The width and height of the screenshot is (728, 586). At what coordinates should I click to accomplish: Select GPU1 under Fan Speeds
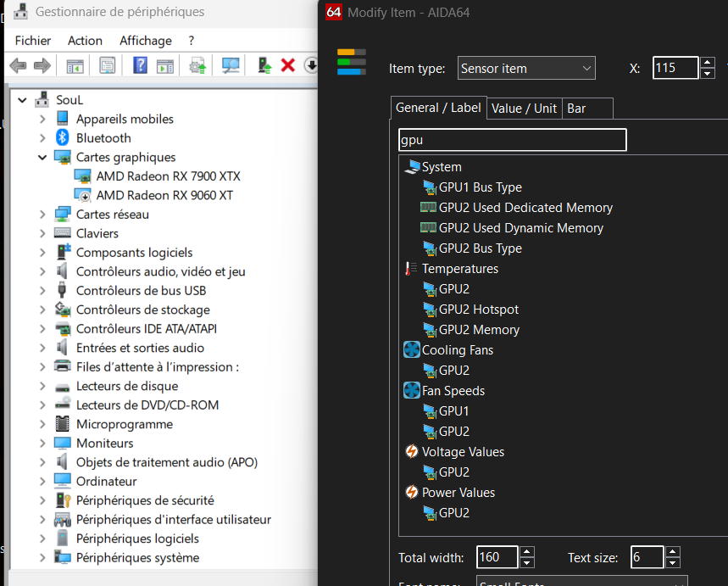453,410
